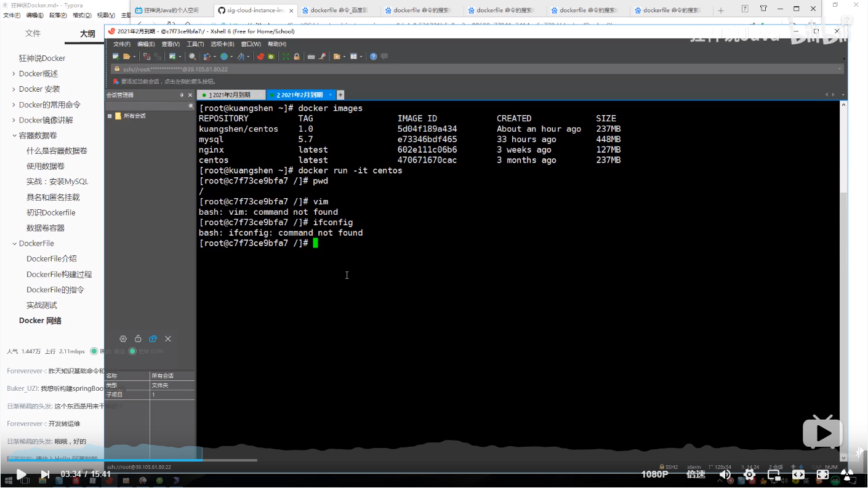This screenshot has width=868, height=488.
Task: Switch to Typora 文件 sidebar tab
Action: [33, 34]
